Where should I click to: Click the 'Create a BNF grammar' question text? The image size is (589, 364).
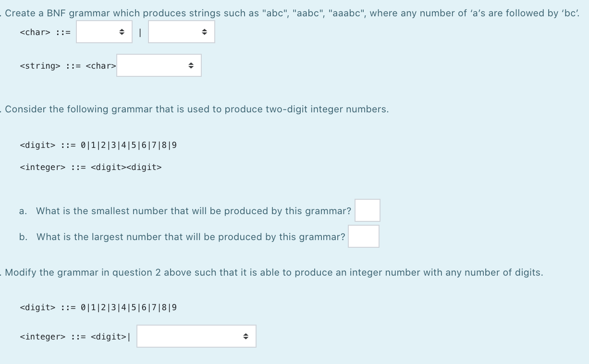pos(292,13)
